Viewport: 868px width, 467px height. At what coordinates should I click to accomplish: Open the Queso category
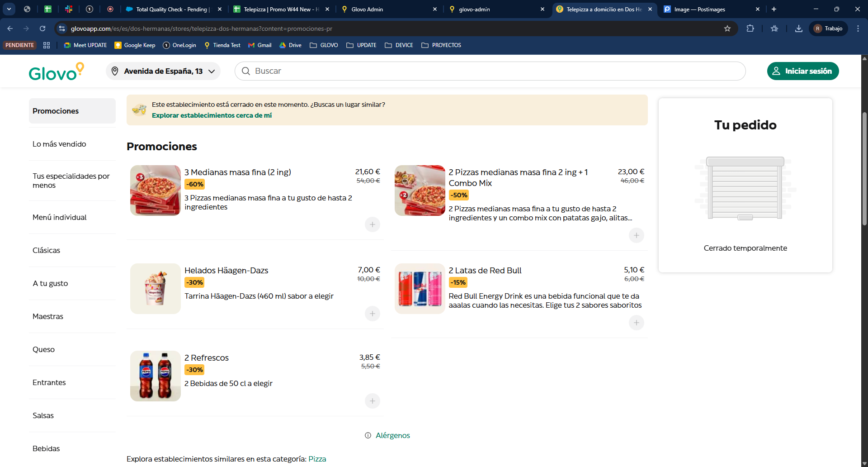72,349
